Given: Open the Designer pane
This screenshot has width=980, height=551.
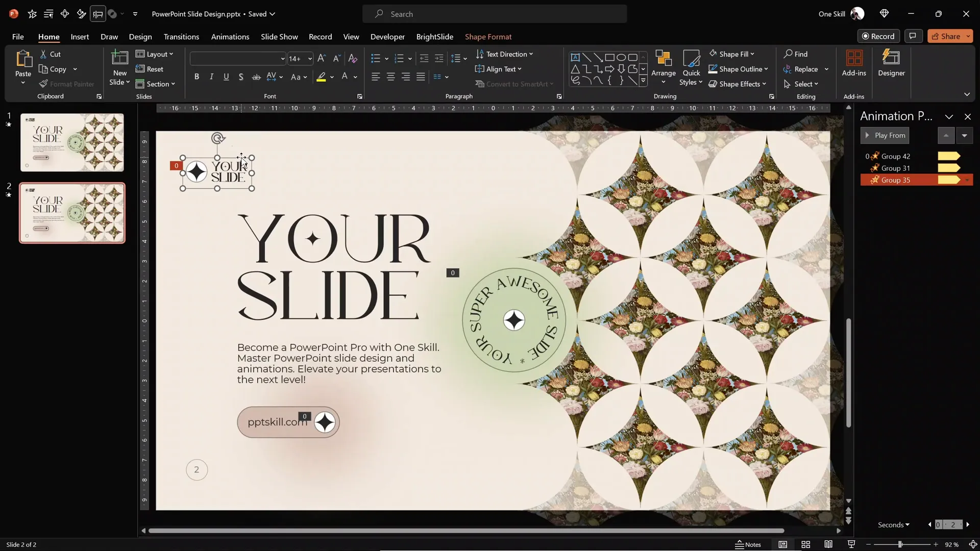Looking at the screenshot, I should click(x=891, y=63).
